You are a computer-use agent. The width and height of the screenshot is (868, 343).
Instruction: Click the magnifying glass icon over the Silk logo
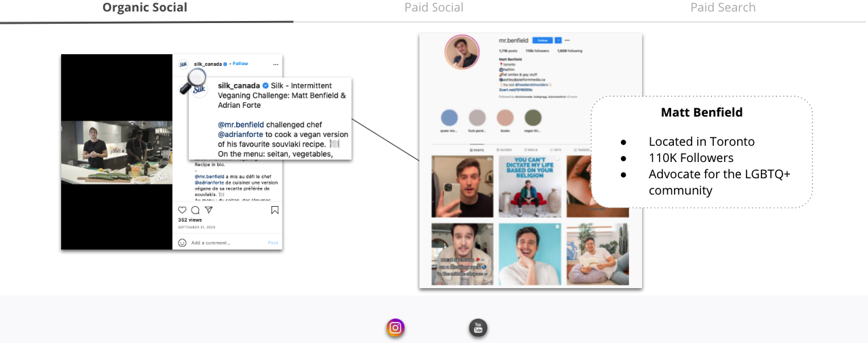193,81
